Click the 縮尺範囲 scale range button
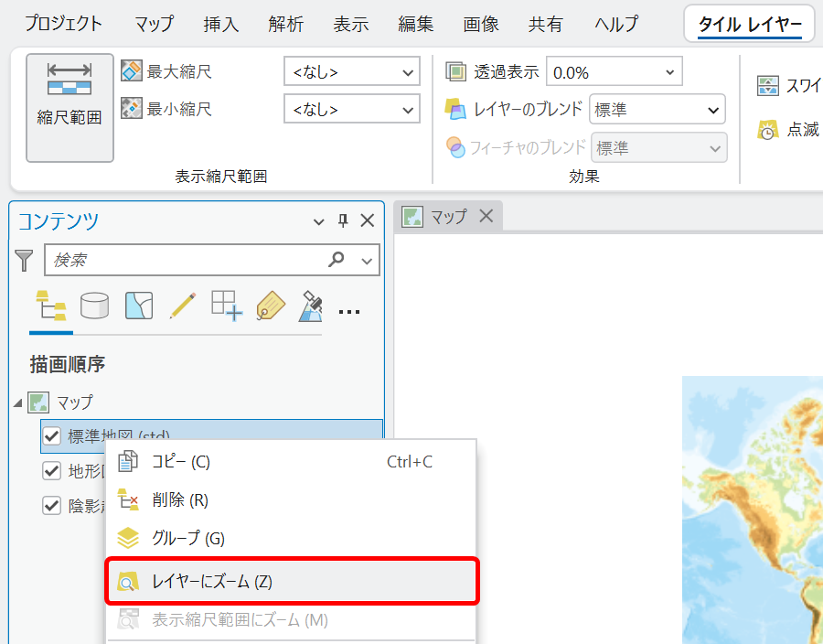 69,107
